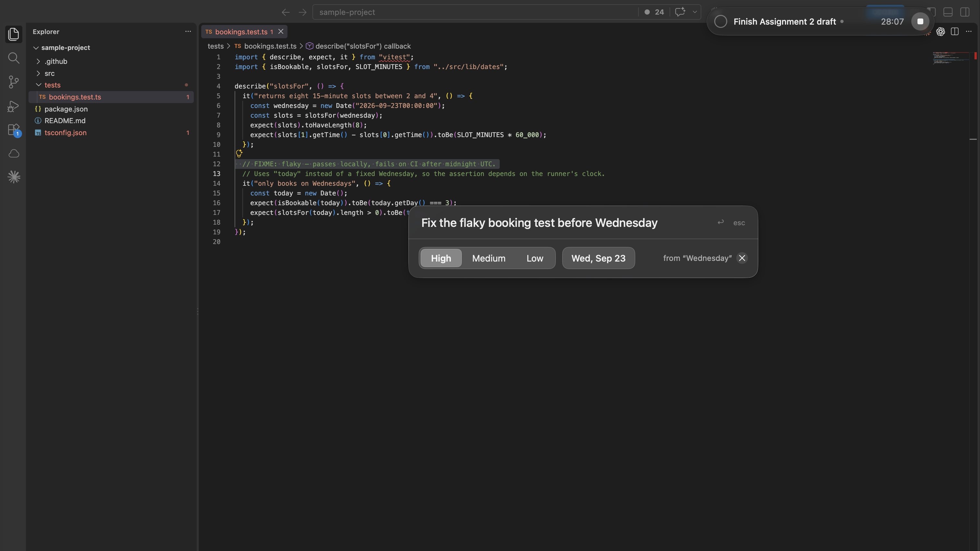Screen dimensions: 980x551
Task: Open package.json in the file tree
Action: pos(111,109)
